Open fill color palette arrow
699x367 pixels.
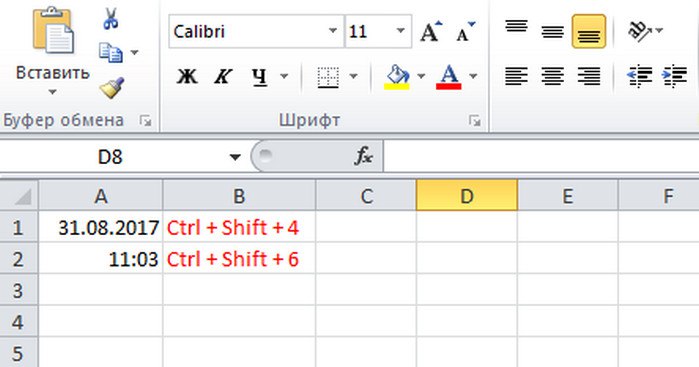[x=421, y=76]
